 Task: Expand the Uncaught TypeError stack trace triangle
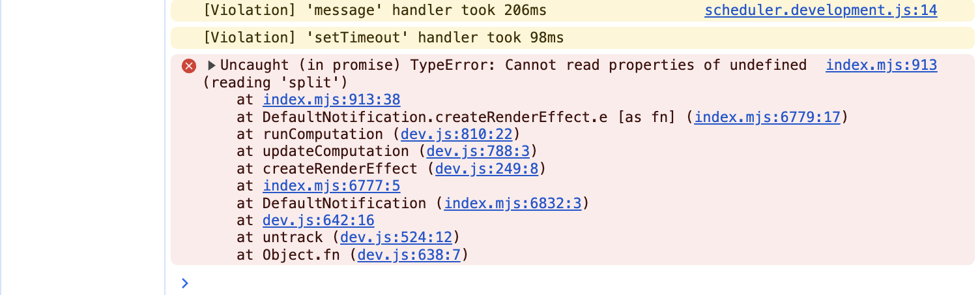(x=212, y=65)
